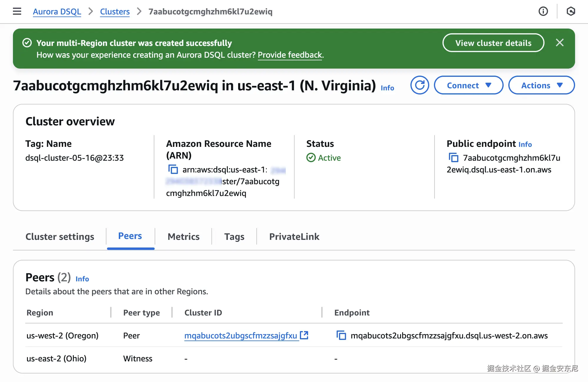Follow the Provide feedback link
588x382 pixels.
point(290,55)
